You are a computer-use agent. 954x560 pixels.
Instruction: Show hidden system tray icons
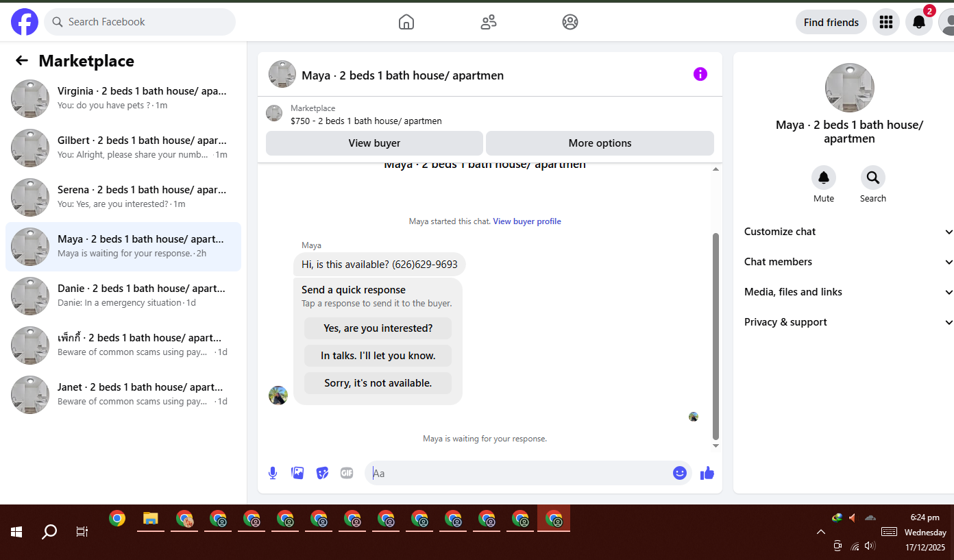coord(820,532)
